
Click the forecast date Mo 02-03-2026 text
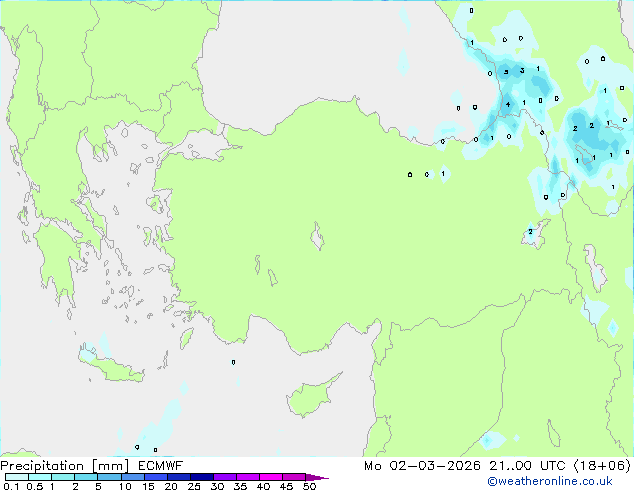pos(422,466)
